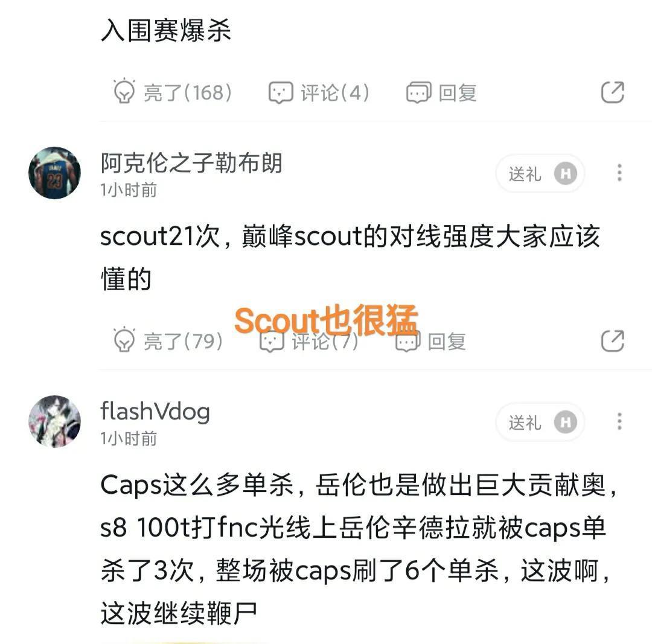The height and width of the screenshot is (644, 652).
Task: Tap the H coin badge beside flashVdog's 送礼
Action: [566, 422]
